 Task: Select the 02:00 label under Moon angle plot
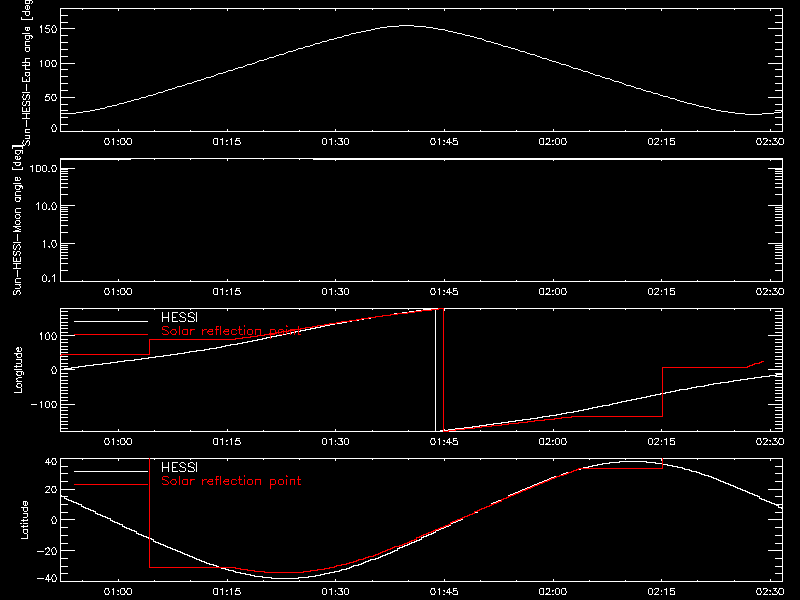(553, 291)
